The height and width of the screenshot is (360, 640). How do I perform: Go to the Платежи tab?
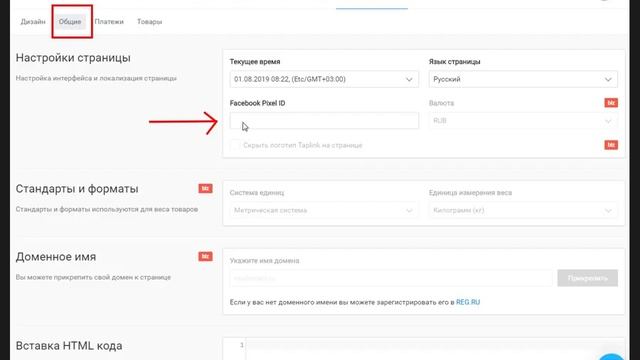tap(109, 22)
